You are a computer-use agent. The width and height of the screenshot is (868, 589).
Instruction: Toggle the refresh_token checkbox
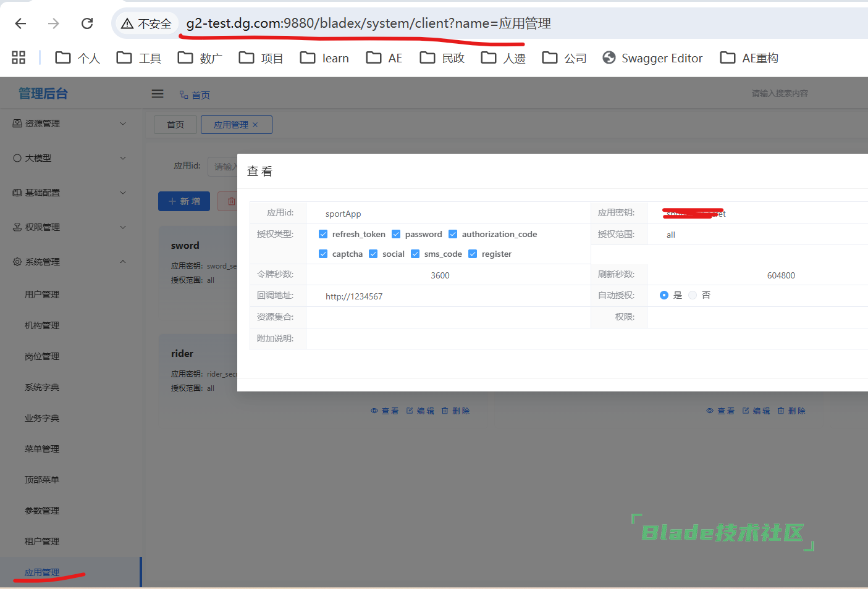coord(323,234)
